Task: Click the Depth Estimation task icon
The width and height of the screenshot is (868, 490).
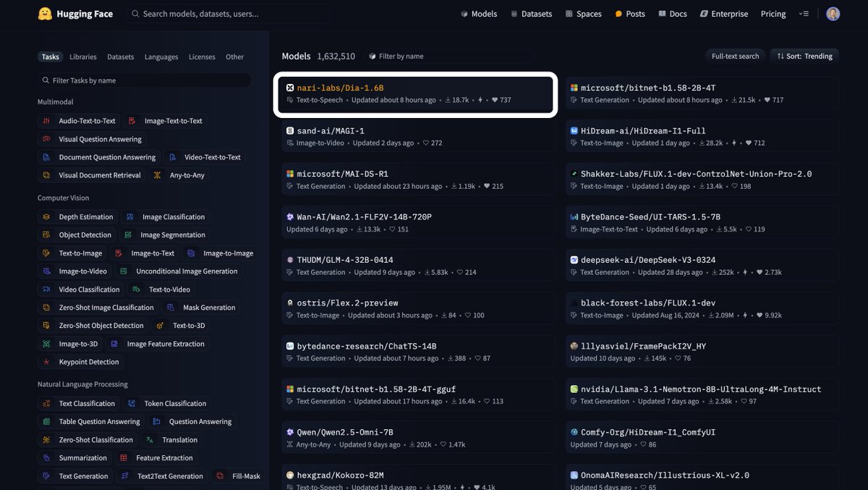Action: pyautogui.click(x=46, y=217)
